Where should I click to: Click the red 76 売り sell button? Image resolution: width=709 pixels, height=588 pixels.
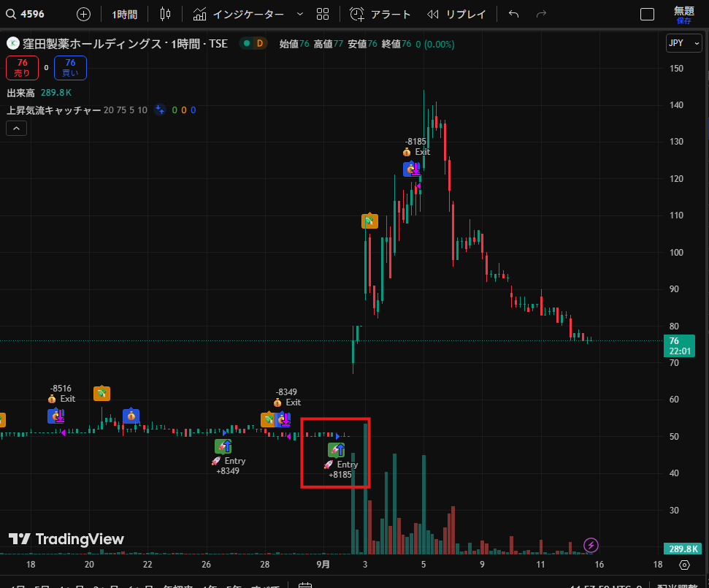[22, 68]
